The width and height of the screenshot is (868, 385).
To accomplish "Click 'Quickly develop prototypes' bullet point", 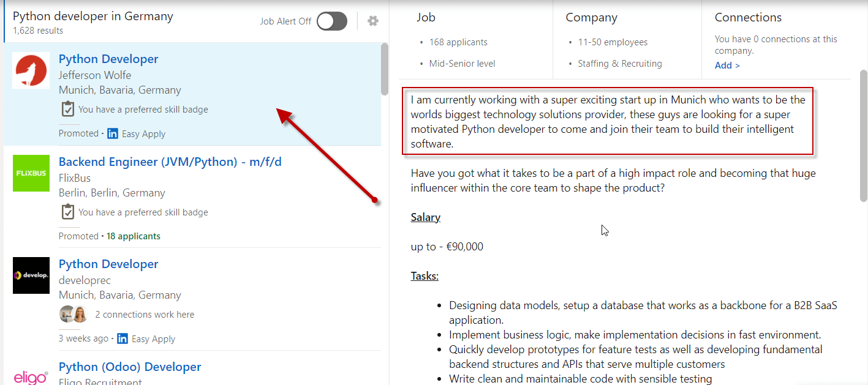I will tap(636, 357).
